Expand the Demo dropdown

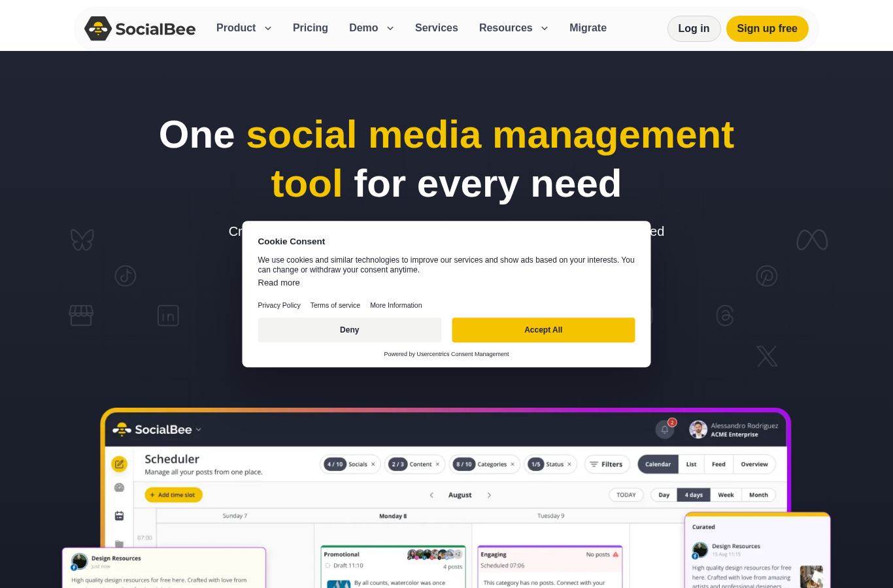point(371,28)
